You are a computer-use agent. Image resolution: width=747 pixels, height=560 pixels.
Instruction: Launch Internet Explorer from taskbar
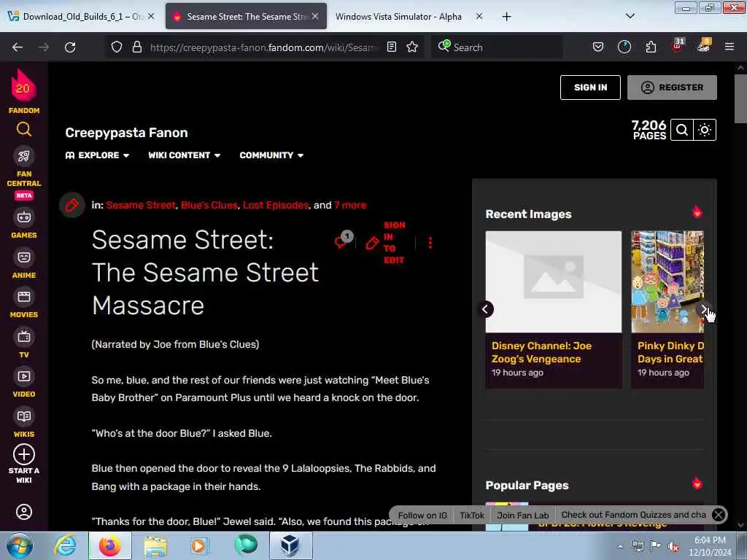click(65, 545)
